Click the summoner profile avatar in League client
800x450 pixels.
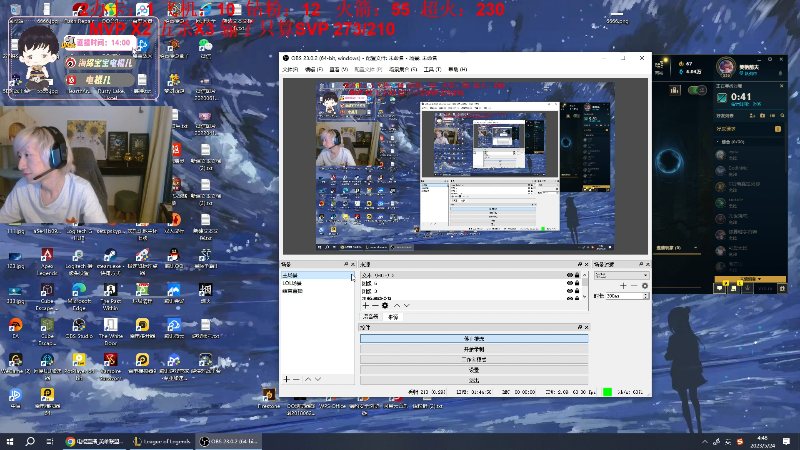[x=726, y=67]
